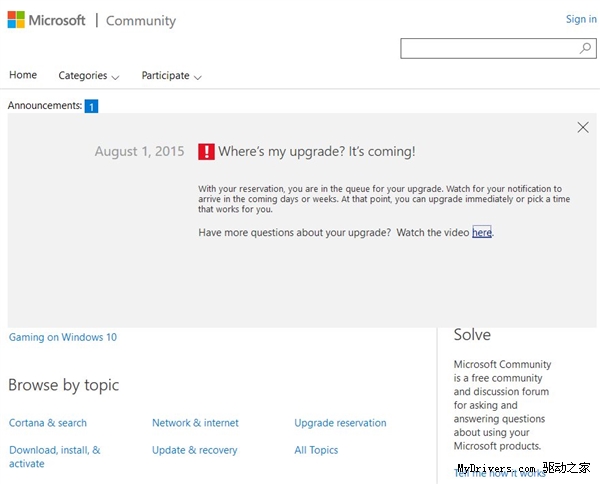600x484 pixels.
Task: Expand the Participate dropdown
Action: pos(171,76)
